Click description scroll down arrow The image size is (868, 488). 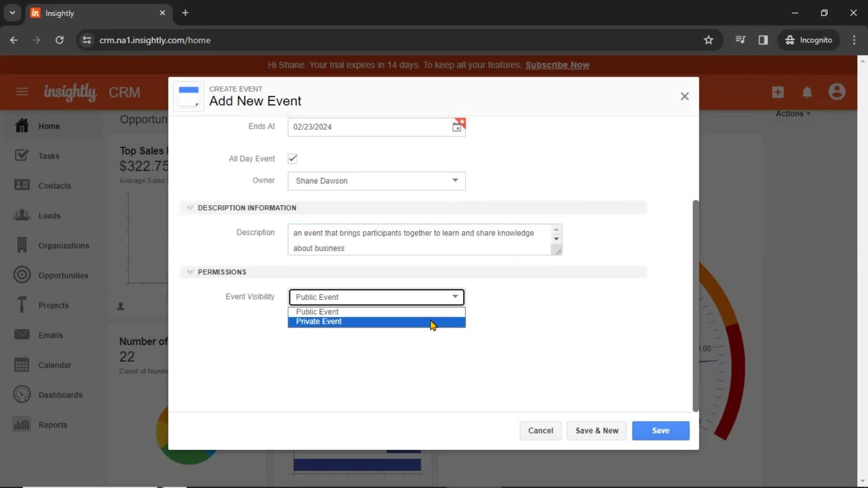point(556,239)
